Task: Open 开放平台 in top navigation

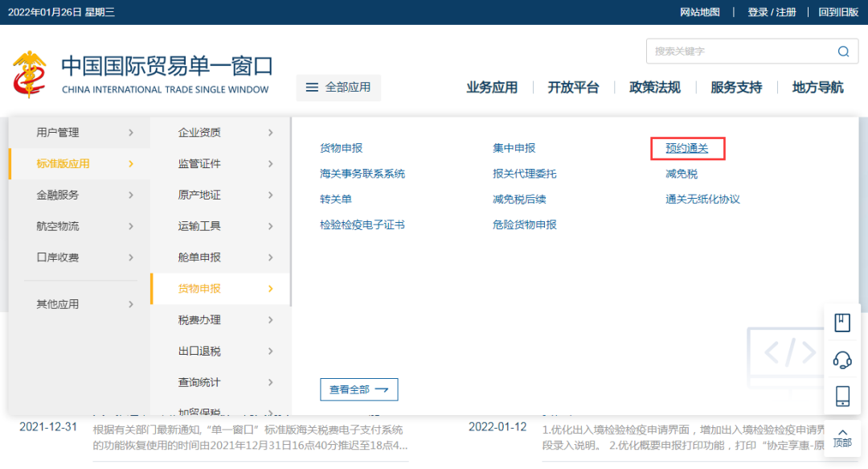Action: pyautogui.click(x=573, y=88)
